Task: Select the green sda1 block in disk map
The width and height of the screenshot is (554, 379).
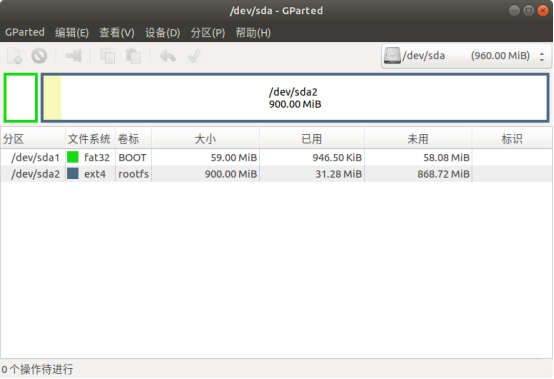Action: [21, 98]
